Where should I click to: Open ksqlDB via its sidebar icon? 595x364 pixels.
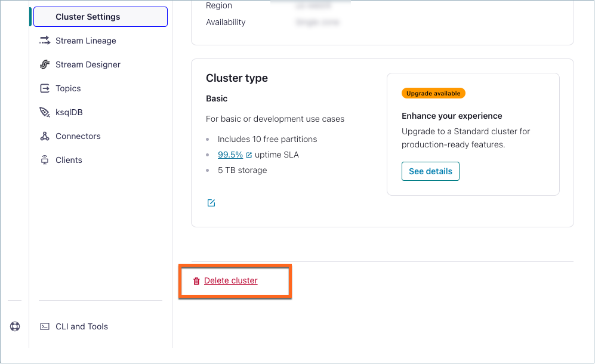tap(44, 112)
